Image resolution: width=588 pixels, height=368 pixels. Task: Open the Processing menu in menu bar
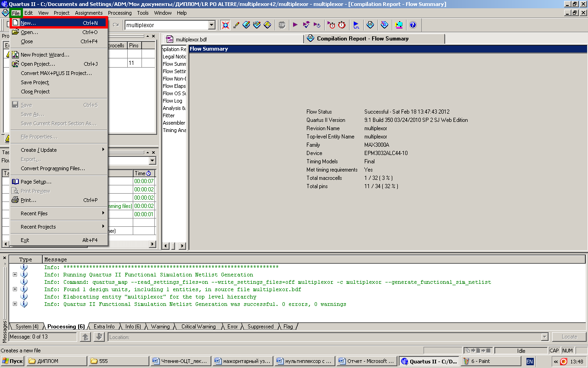[119, 13]
